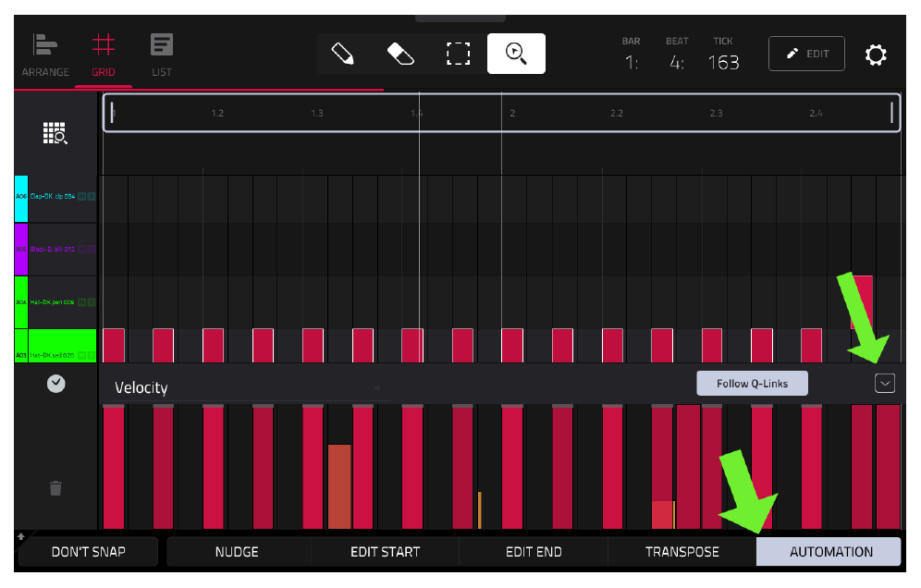Click the TICK value 163
921x588 pixels.
click(x=723, y=62)
